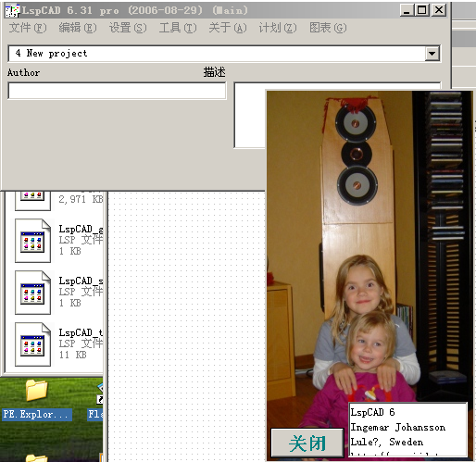Click the 关闭 button on about dialog

tap(307, 443)
